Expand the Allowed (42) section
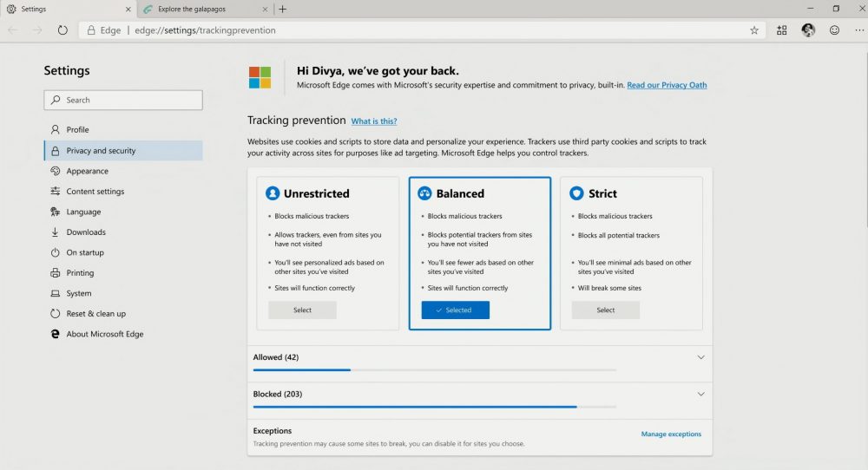 click(701, 357)
